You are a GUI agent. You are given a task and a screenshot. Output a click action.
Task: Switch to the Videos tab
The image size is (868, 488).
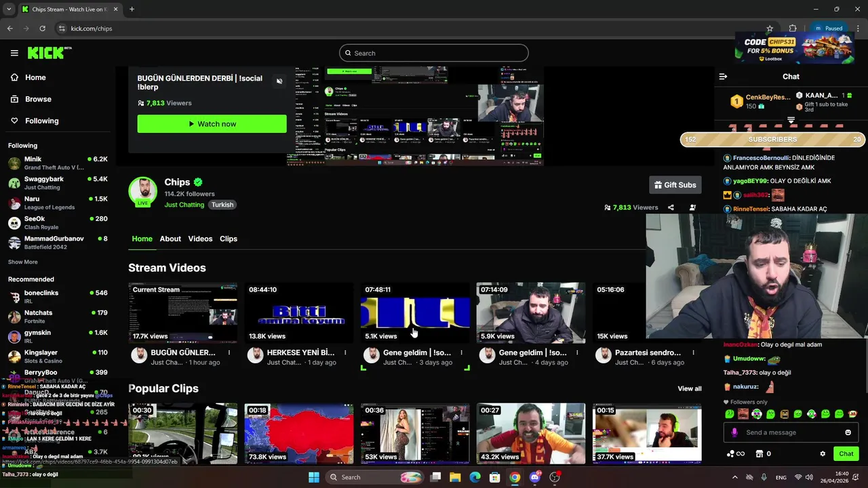pos(200,239)
